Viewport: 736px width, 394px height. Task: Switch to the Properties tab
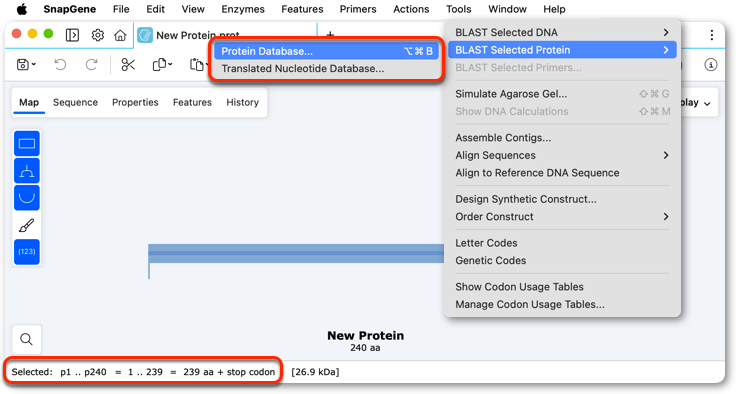[x=135, y=102]
